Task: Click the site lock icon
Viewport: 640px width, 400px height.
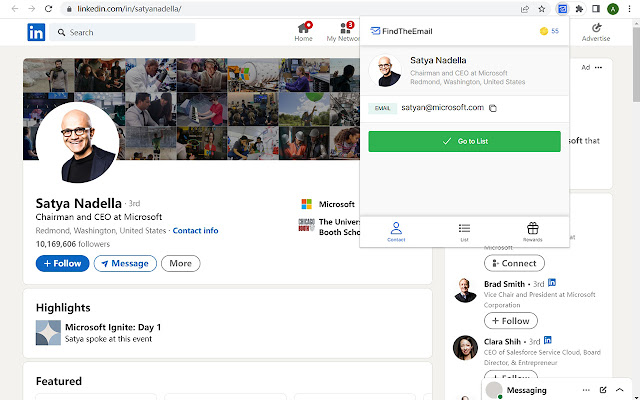Action: 69,9
